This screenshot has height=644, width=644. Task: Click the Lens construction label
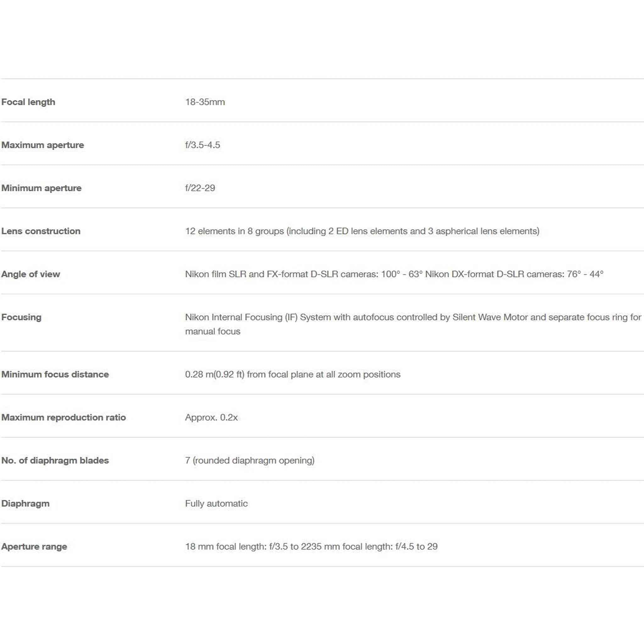41,231
